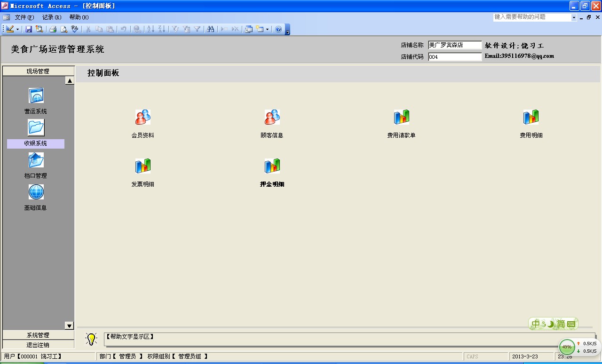
Task: Click the Microsoft Access Help icon
Action: pos(278,29)
